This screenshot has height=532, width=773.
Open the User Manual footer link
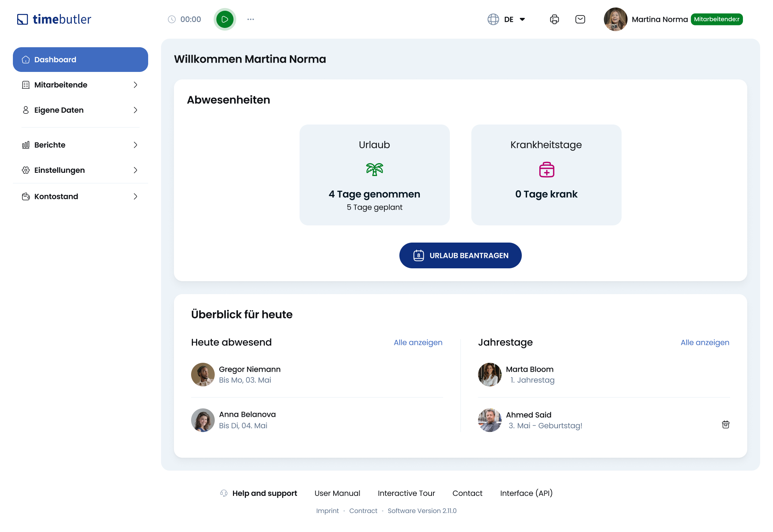point(337,493)
